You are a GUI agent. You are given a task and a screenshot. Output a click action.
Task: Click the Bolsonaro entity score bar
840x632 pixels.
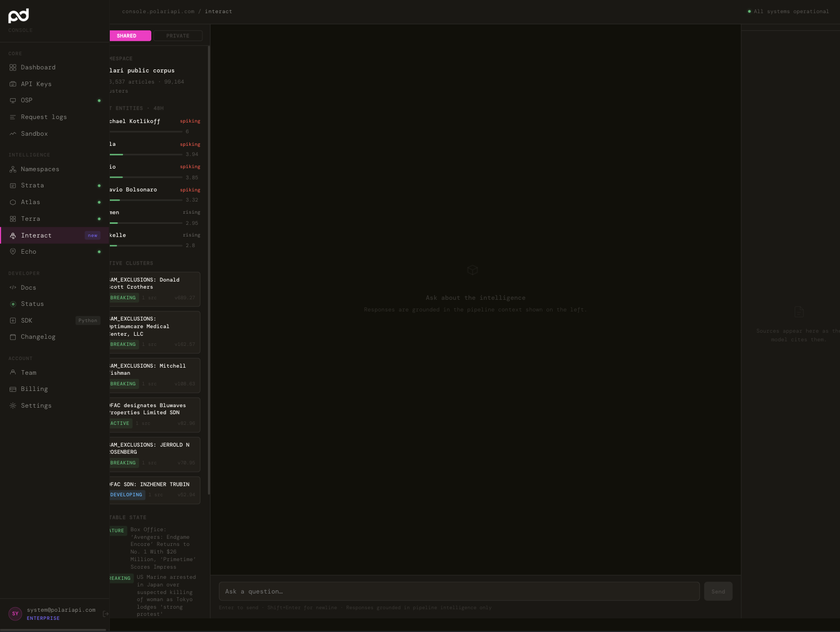pos(146,200)
